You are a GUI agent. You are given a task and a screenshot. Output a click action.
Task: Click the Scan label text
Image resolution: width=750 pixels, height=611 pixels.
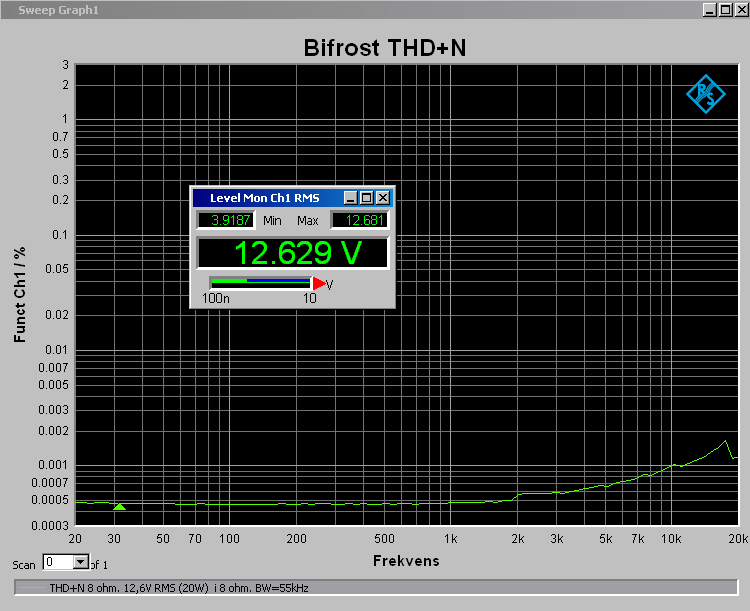[24, 565]
